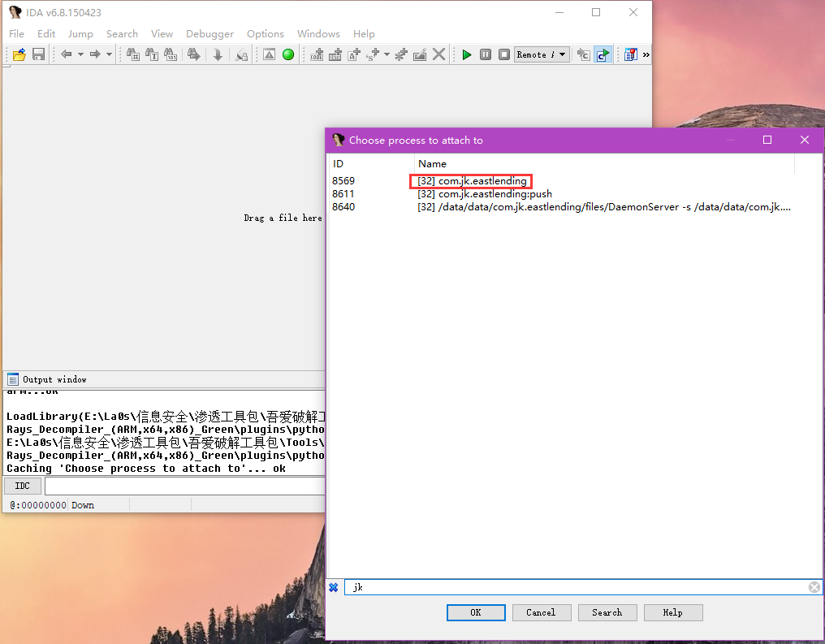Screen dimensions: 825x644
Task: Click the binoculars text search icon
Action: [152, 54]
